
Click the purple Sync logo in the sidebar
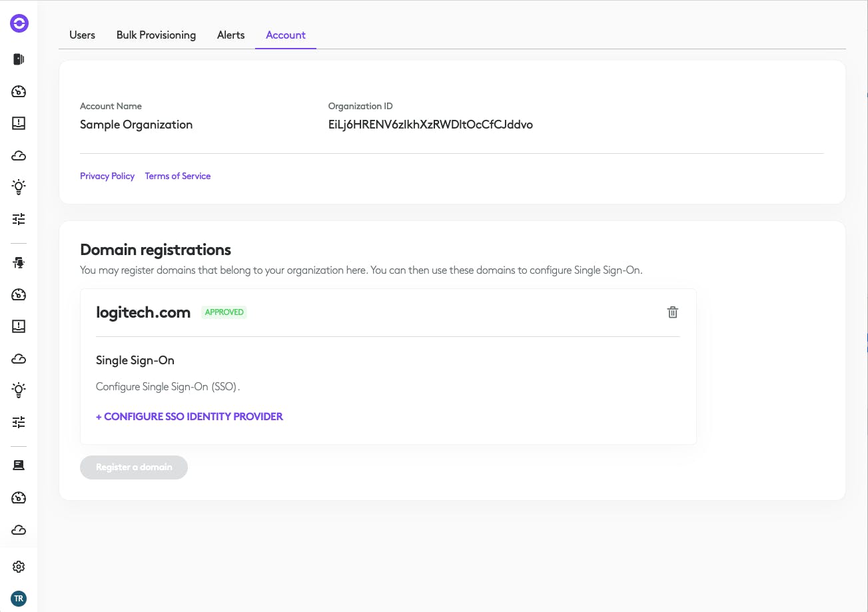[x=19, y=24]
